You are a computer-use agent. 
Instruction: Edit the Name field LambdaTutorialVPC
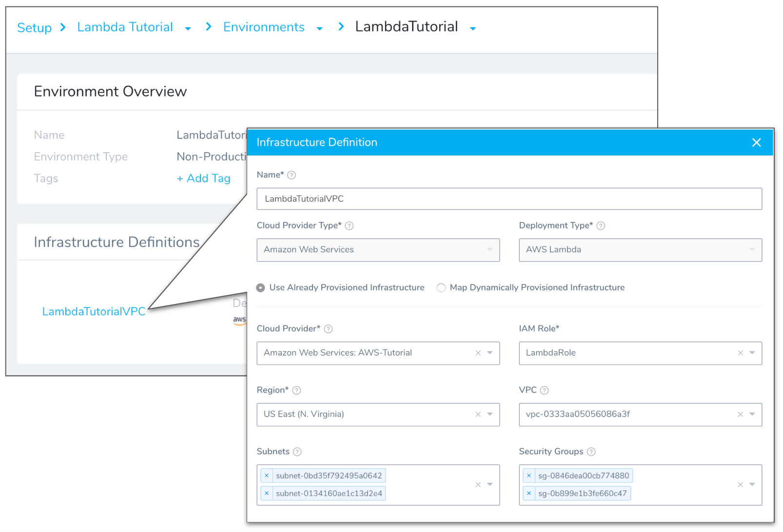[x=509, y=199]
